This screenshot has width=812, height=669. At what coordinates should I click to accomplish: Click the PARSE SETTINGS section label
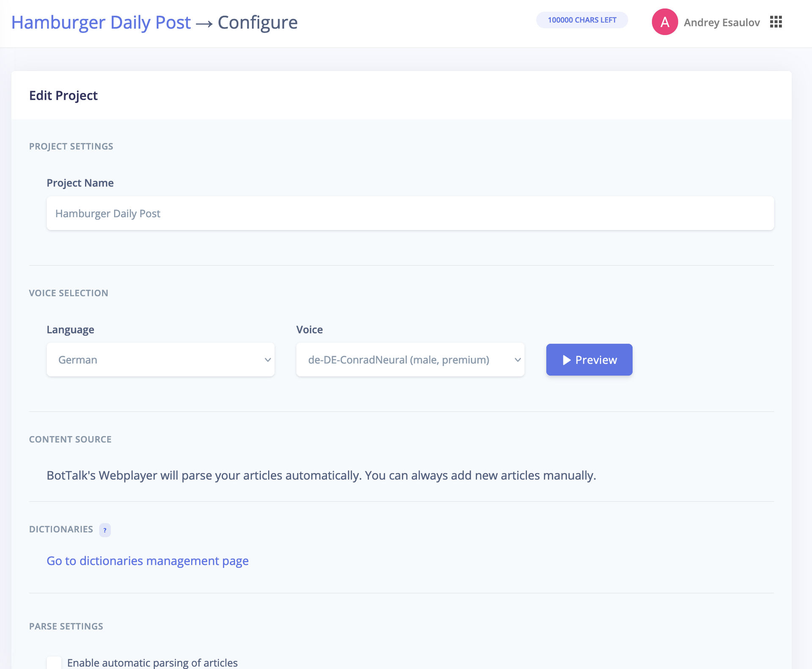coord(66,626)
